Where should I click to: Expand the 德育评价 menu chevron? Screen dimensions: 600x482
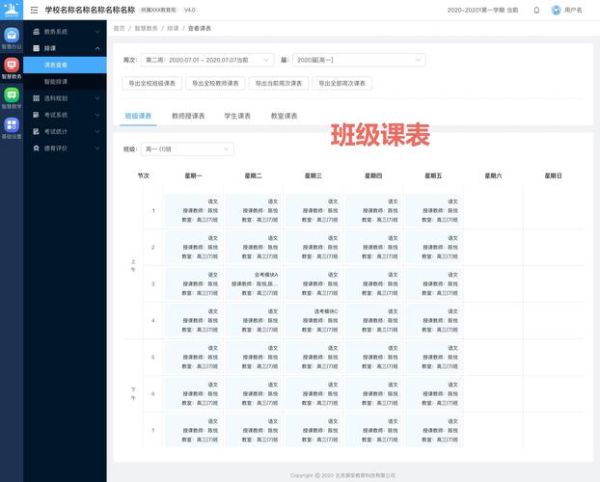(97, 148)
